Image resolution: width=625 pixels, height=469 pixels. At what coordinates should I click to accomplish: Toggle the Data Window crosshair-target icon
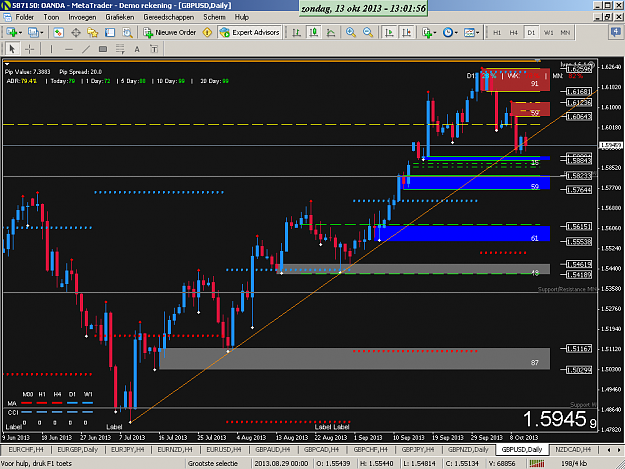[x=76, y=32]
